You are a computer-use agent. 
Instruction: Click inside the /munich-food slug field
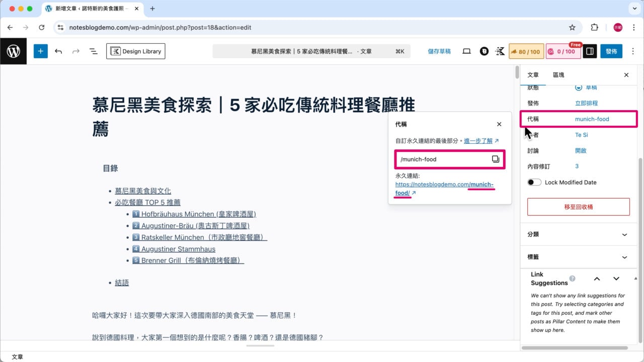(x=443, y=159)
